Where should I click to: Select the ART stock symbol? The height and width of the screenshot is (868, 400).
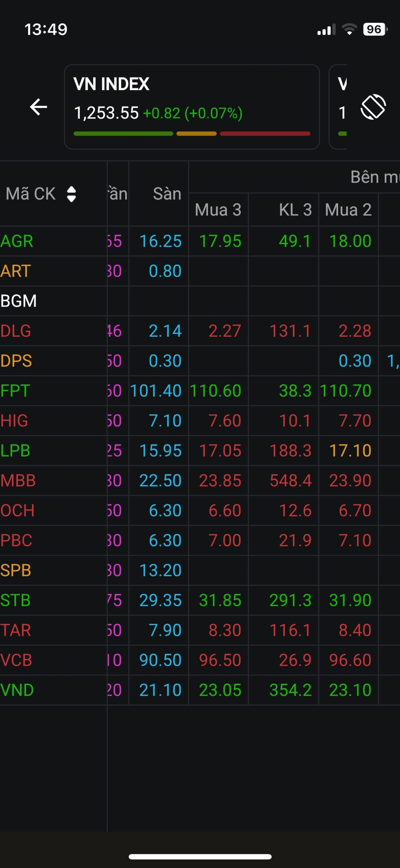point(16,271)
